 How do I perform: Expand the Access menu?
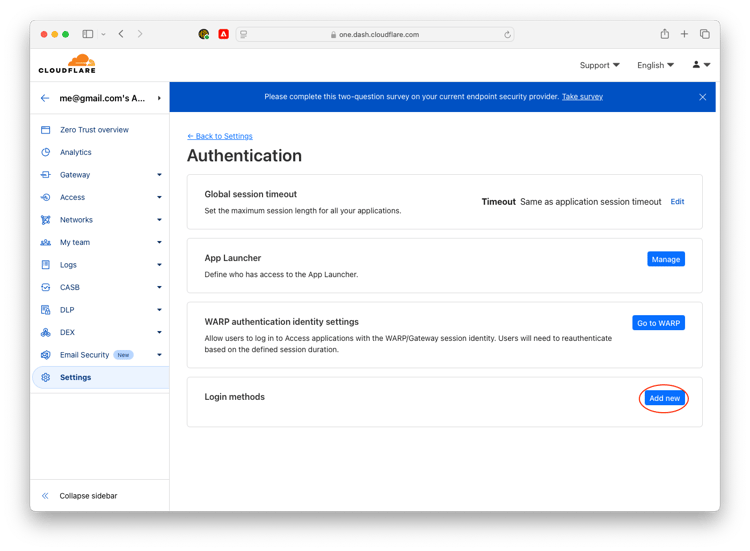[159, 197]
